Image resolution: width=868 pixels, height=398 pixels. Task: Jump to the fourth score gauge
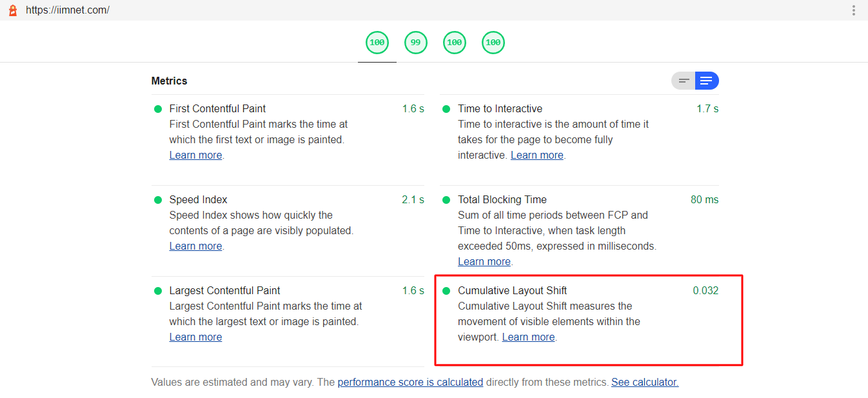pyautogui.click(x=493, y=43)
